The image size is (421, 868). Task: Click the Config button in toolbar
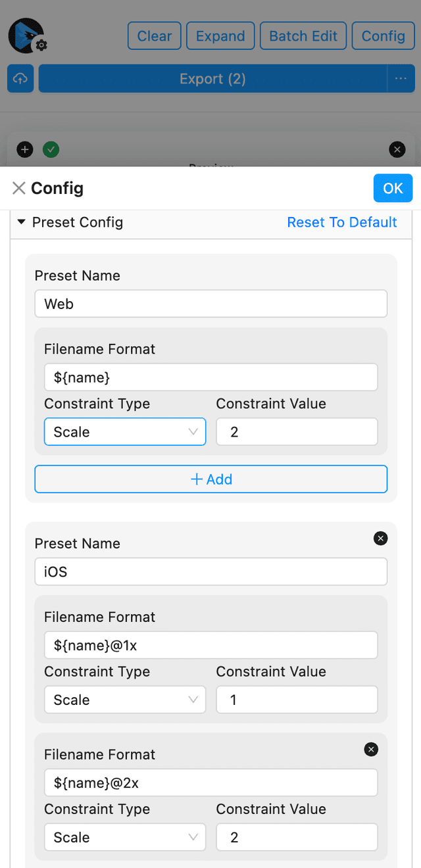tap(384, 36)
